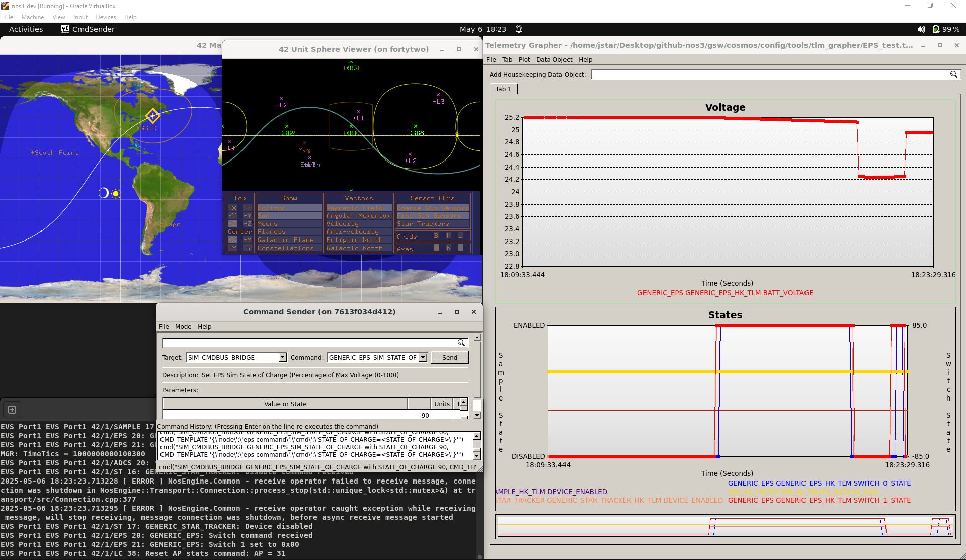
Task: Open Plot menu in Telemetry Grapher
Action: click(x=524, y=59)
